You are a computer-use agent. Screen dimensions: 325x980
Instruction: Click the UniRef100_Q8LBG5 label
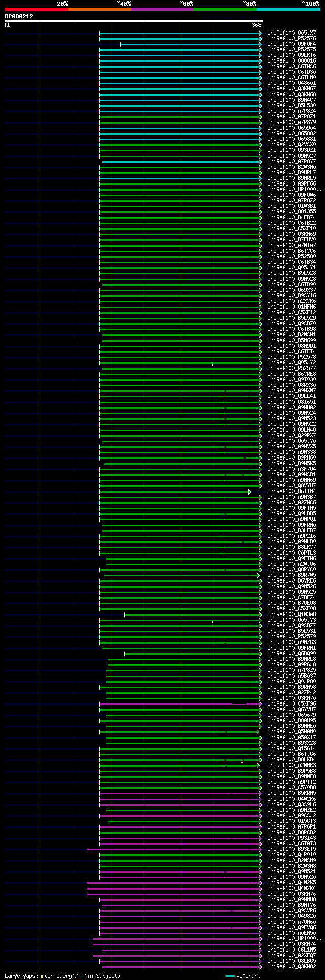tap(291, 961)
